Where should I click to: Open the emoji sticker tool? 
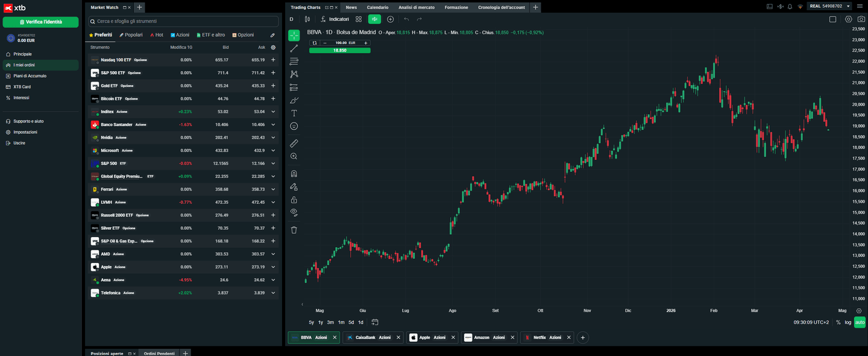click(x=294, y=126)
